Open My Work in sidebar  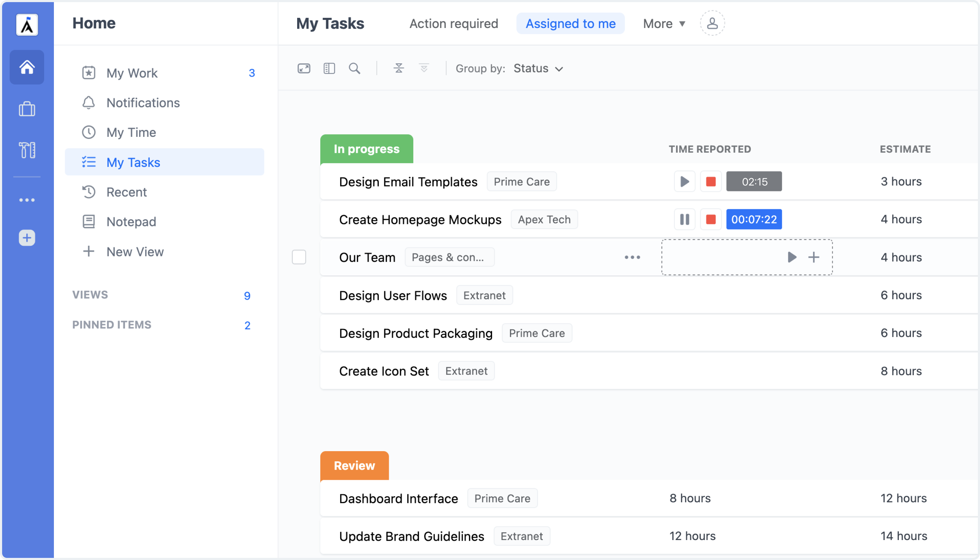pos(132,73)
